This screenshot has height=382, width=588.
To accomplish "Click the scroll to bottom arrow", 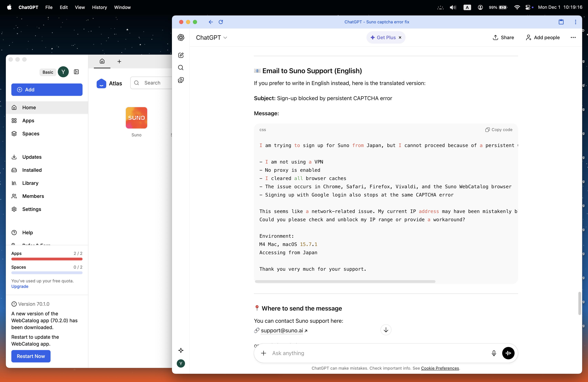I will click(386, 330).
